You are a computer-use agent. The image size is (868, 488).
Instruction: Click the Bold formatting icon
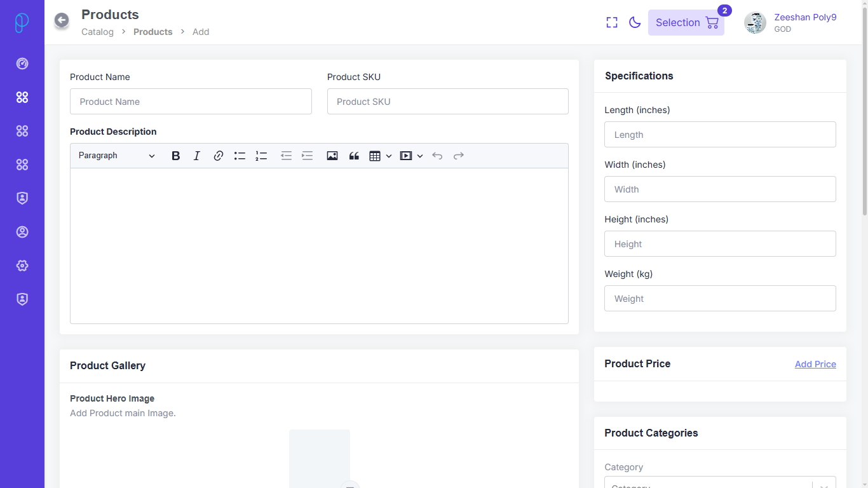(x=176, y=156)
